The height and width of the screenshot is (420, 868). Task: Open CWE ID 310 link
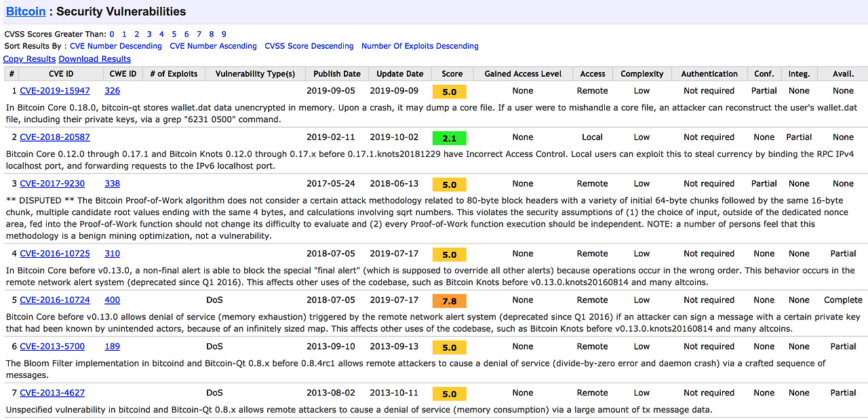point(113,254)
